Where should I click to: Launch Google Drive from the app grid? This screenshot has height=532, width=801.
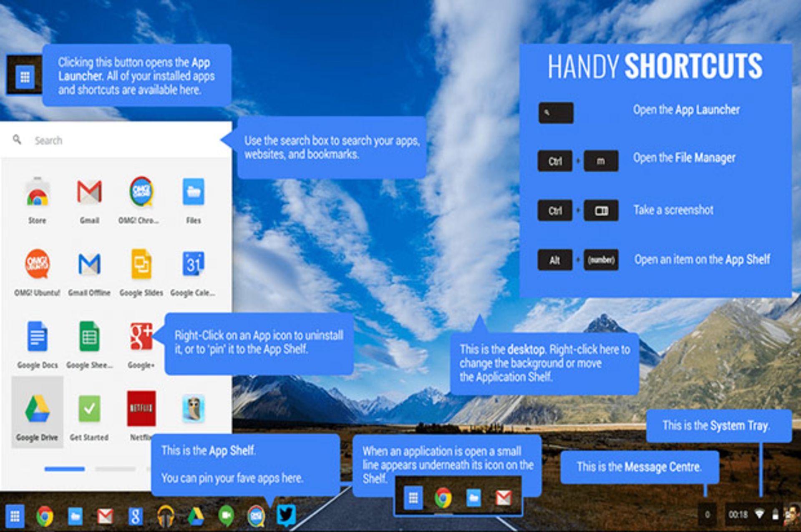[x=37, y=410]
